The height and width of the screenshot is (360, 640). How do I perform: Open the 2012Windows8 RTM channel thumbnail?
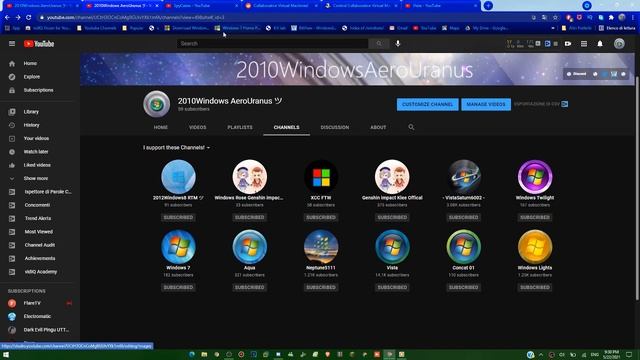click(178, 177)
